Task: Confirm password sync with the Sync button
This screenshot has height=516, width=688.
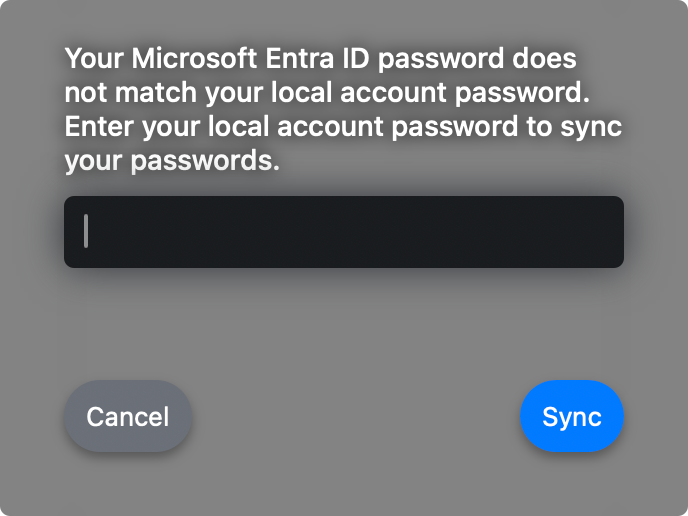Action: point(572,416)
